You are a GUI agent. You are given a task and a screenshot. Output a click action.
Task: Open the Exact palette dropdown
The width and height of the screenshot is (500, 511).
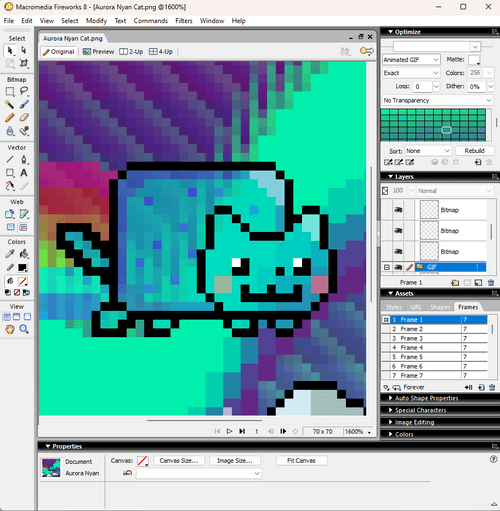[x=435, y=73]
